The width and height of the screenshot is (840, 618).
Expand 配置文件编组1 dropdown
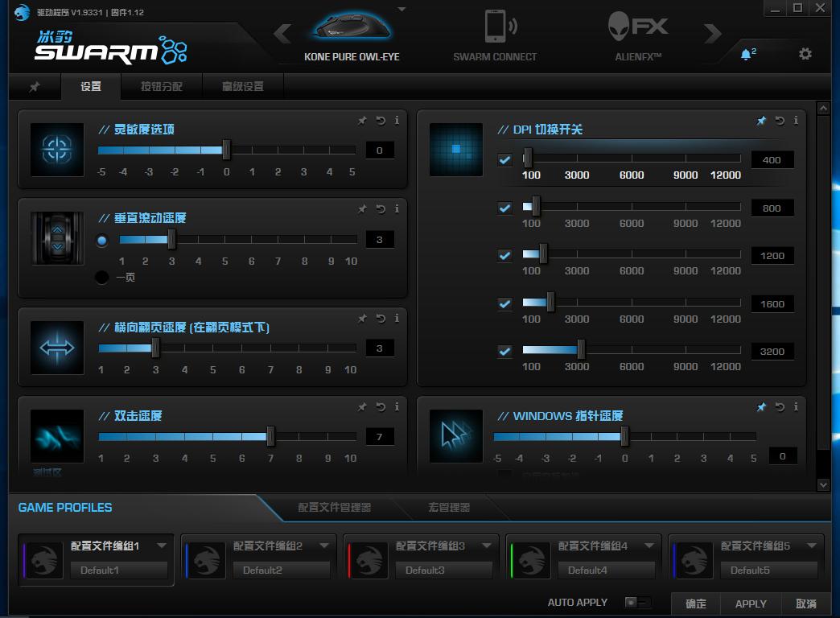tap(161, 546)
